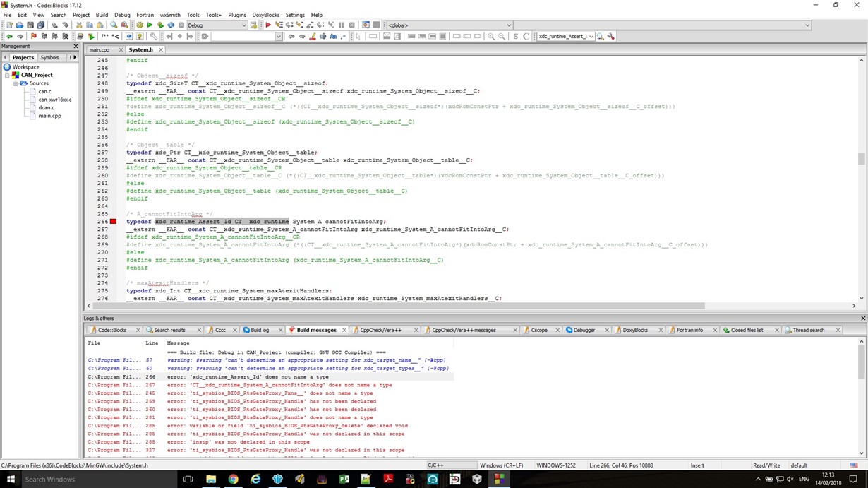Click the Save all files icon
Screen dimensions: 868x488
(40, 25)
